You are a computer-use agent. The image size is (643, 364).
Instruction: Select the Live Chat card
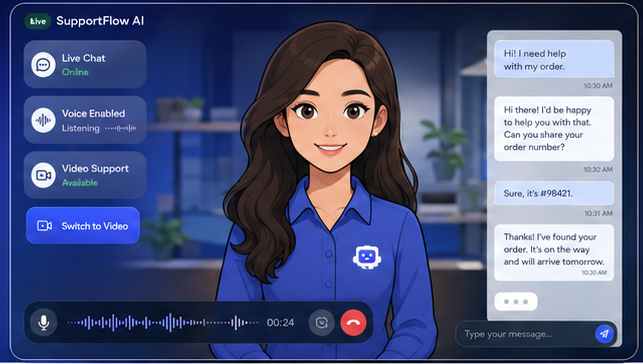[x=85, y=64]
